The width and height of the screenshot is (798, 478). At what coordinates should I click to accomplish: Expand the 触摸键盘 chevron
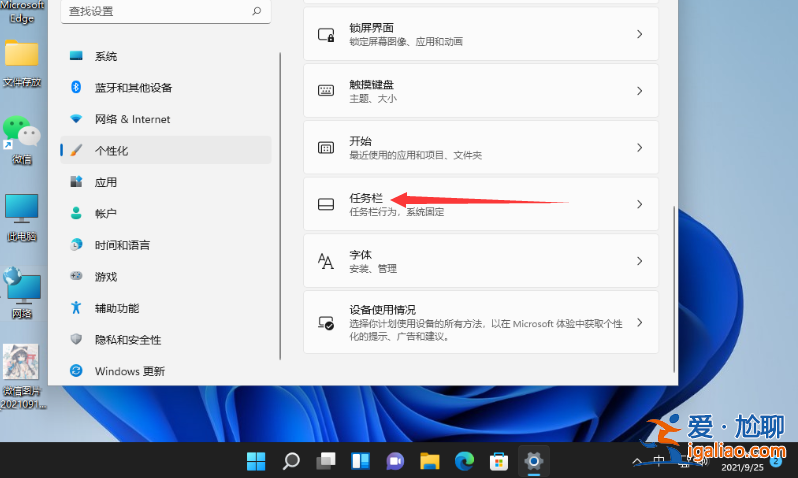[x=640, y=91]
